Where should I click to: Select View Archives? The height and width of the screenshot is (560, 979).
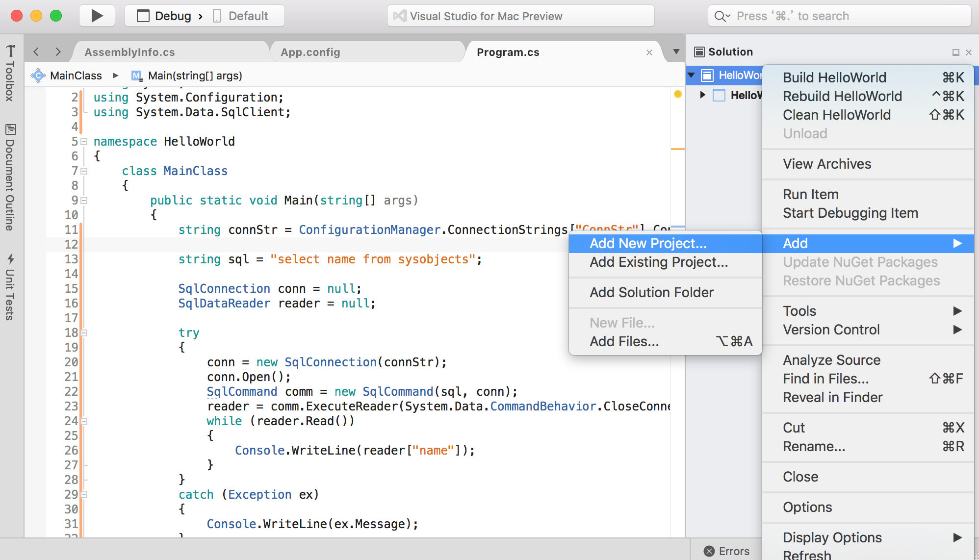coord(868,164)
